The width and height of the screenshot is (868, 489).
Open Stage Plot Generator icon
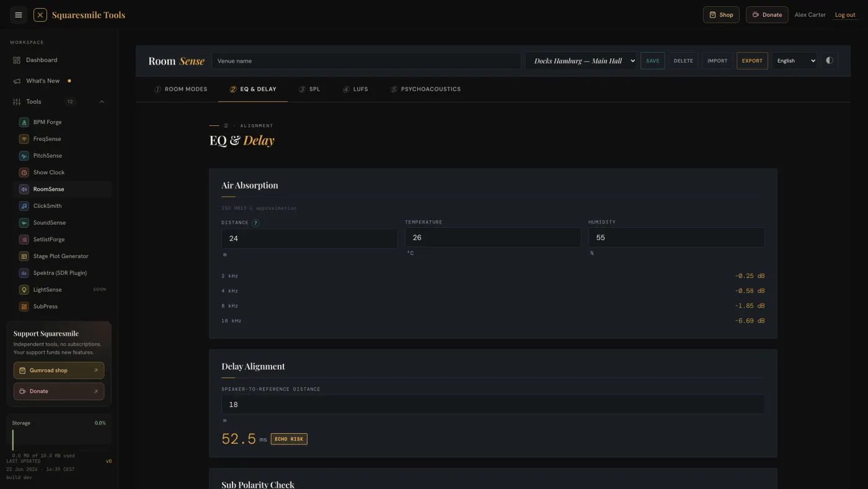(24, 256)
